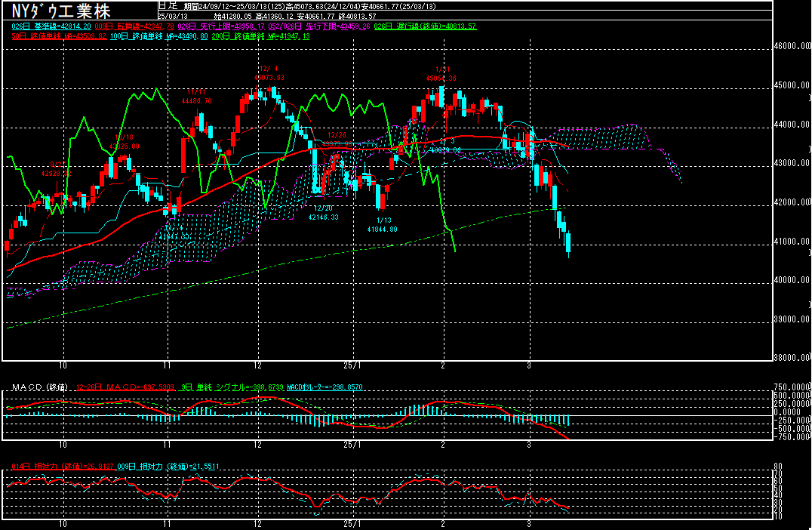812x530 pixels.
Task: Click the -750.000 MACD axis label
Action: tap(792, 436)
